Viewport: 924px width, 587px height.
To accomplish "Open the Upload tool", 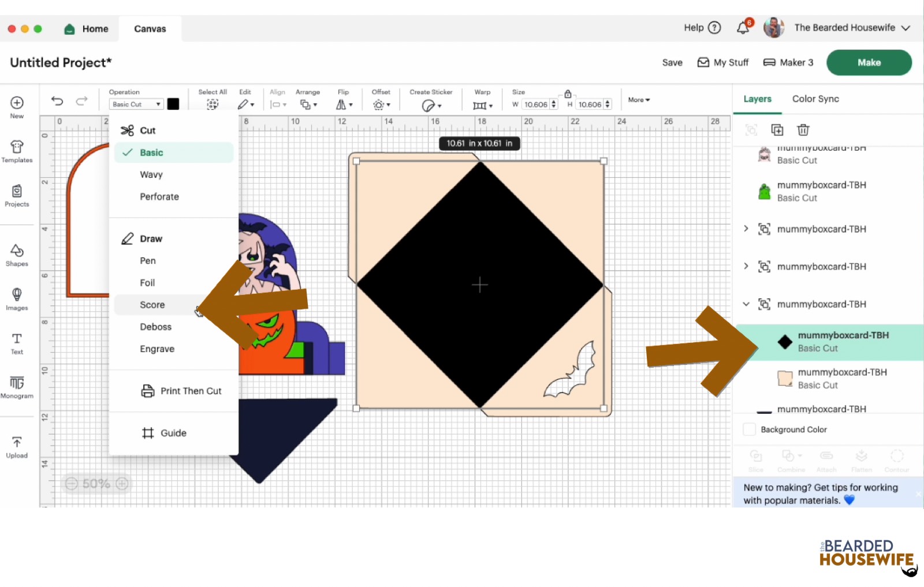I will pos(17,446).
